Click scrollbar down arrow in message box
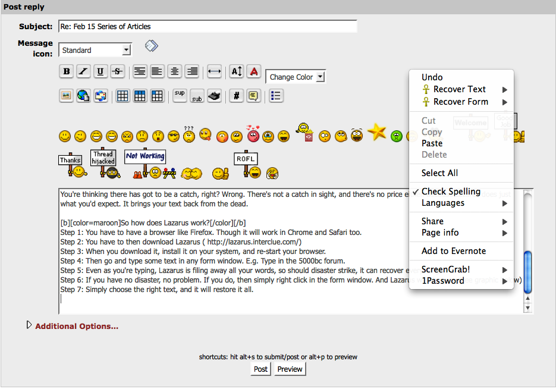Screen dimensions: 556x392 pos(527,308)
